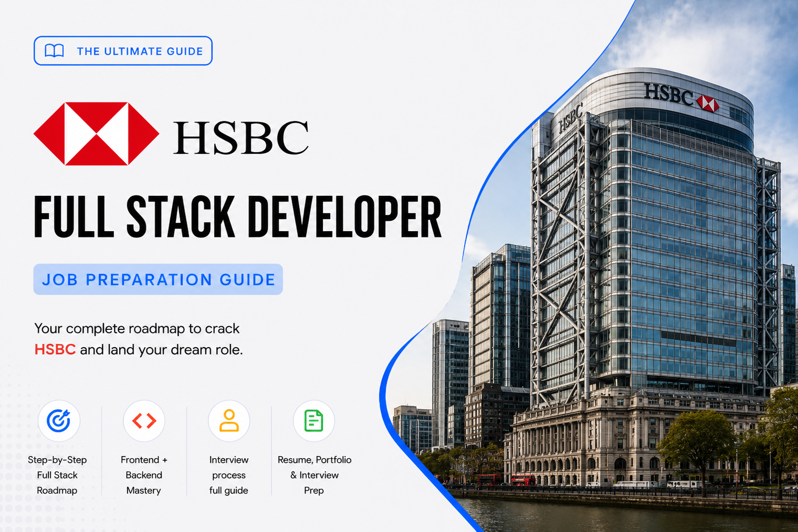This screenshot has height=532, width=798.
Task: Click the black HSBC wordmark text
Action: click(241, 137)
